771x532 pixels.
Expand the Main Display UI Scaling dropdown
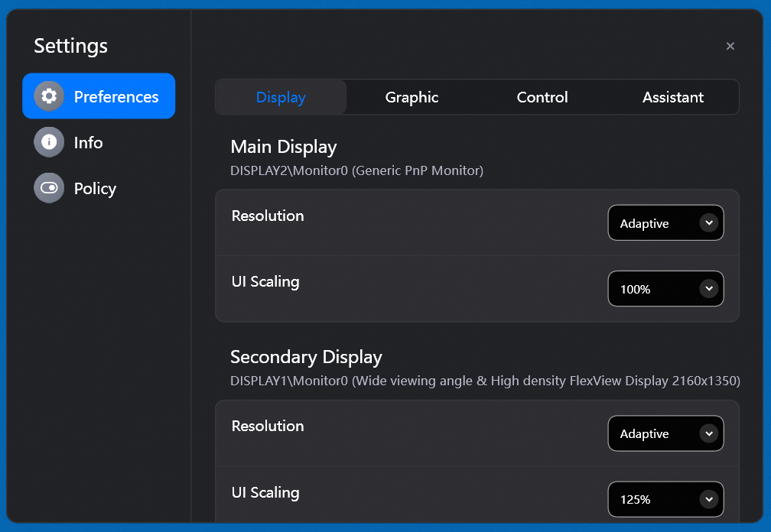click(665, 289)
